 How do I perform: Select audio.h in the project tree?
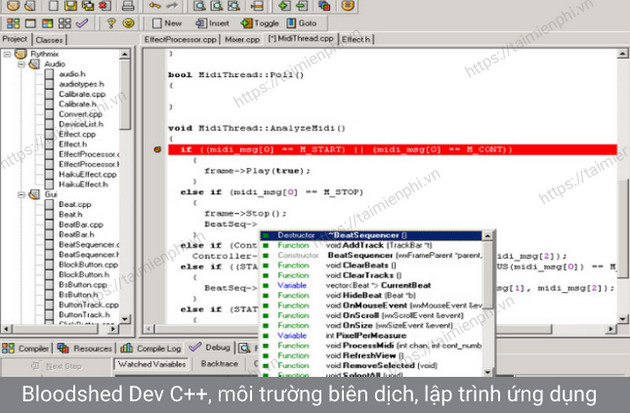[x=72, y=74]
